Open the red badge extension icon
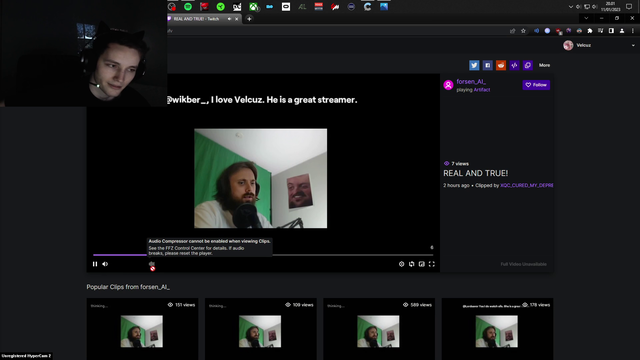 (x=558, y=31)
